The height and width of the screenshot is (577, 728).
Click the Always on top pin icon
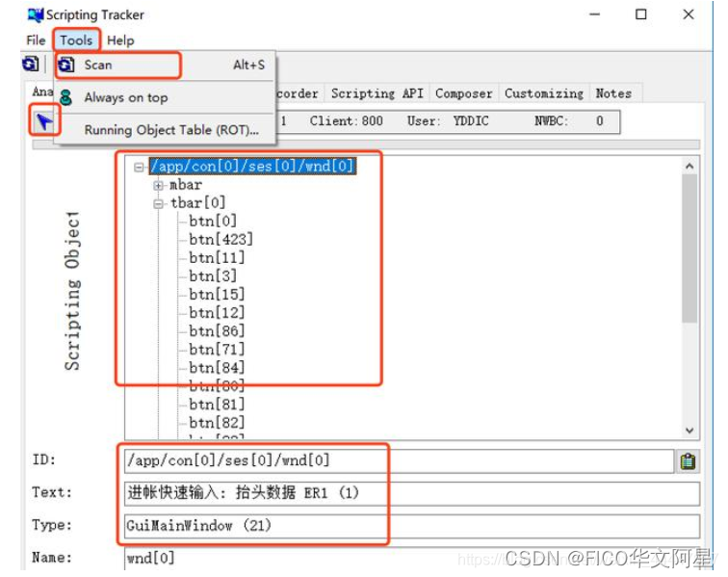[66, 97]
